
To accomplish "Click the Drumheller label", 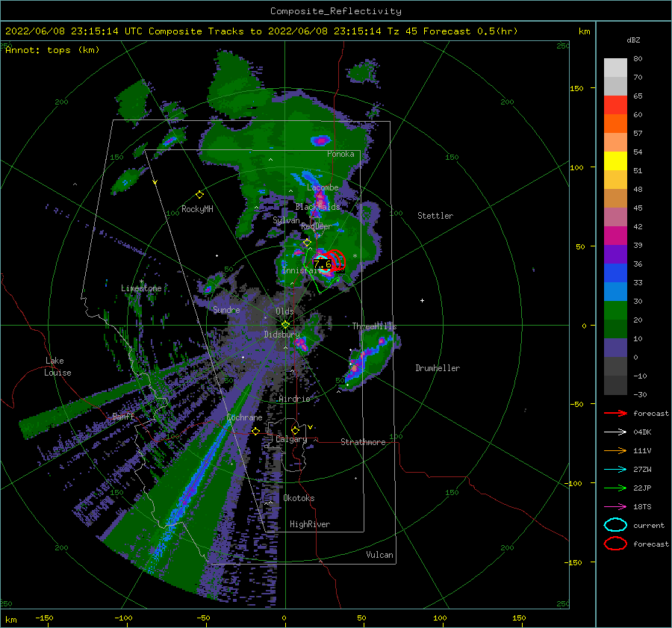I will tap(438, 368).
